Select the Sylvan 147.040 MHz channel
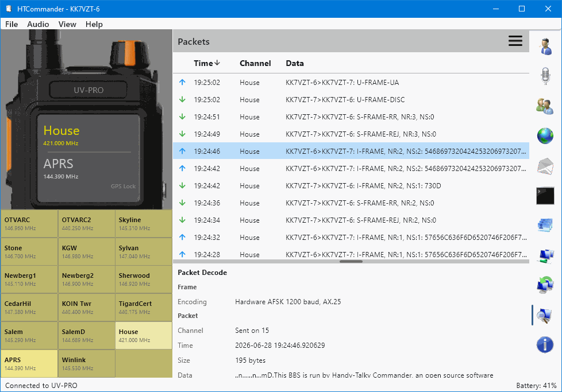Image resolution: width=562 pixels, height=392 pixels. tap(144, 251)
